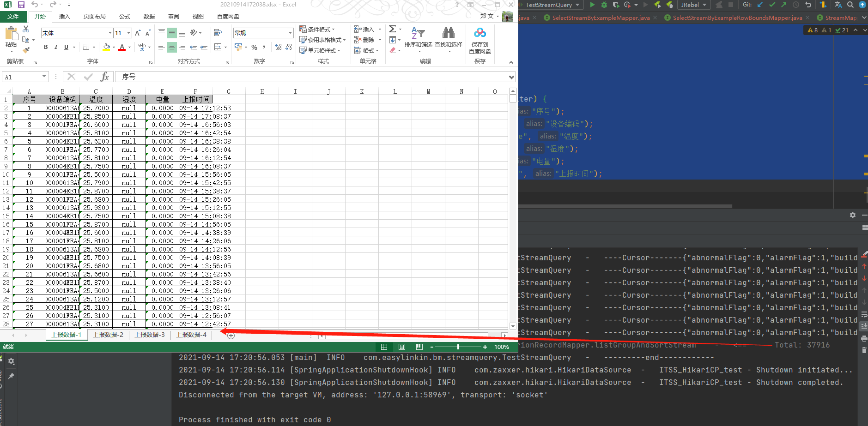Screen dimensions: 868x426
Task: Click the 删除 delete cells button
Action: [364, 40]
